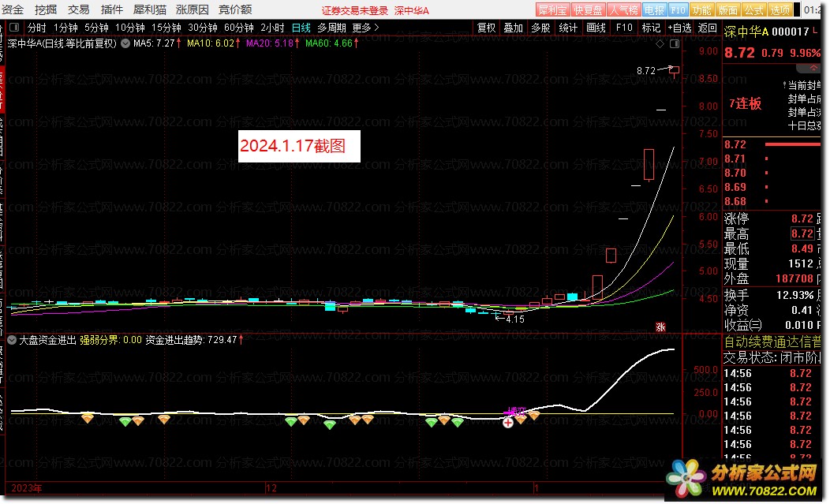Open the 资金 menu

13,9
